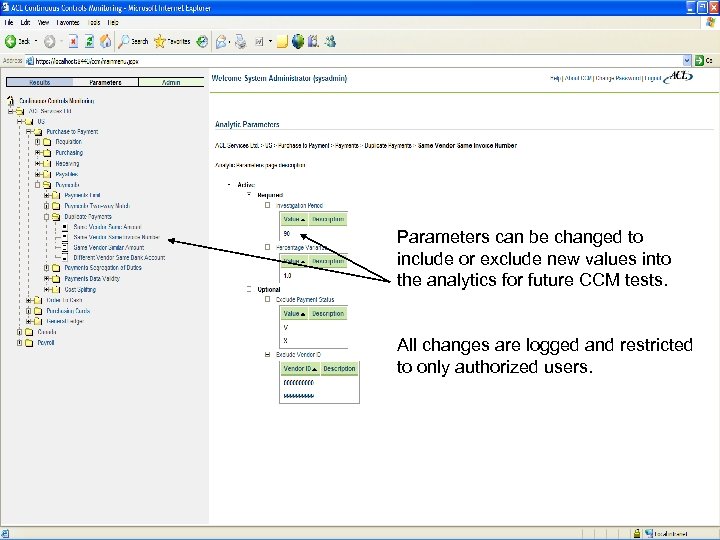Viewport: 720px width, 540px height.
Task: Click the yellow note icon in toolbar
Action: [x=282, y=42]
